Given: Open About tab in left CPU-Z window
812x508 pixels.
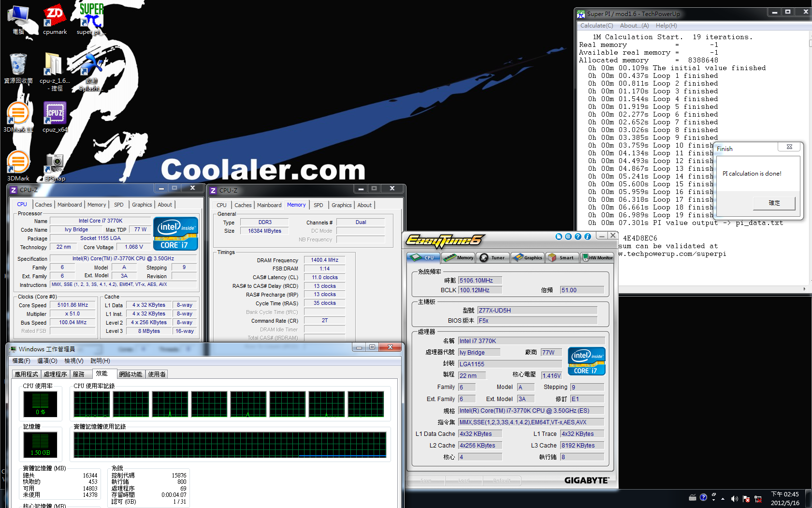Looking at the screenshot, I should [165, 205].
